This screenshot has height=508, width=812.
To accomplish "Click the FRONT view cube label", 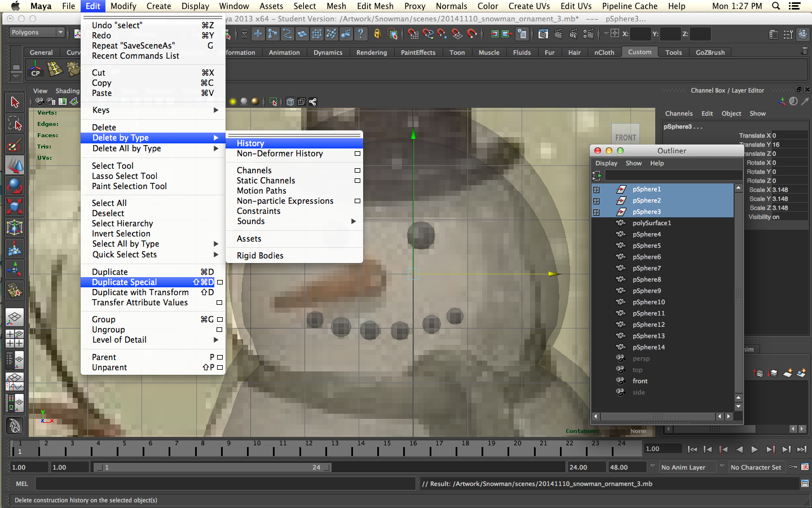I will click(x=626, y=137).
